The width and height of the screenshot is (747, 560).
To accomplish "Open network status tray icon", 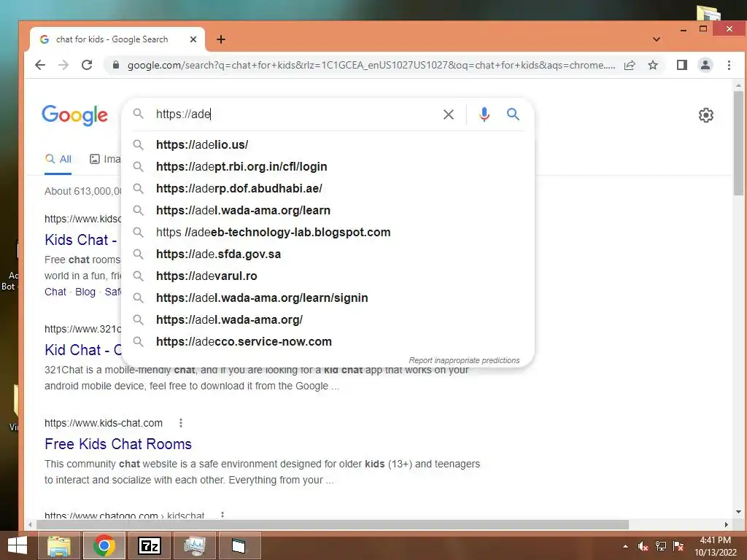I will (x=661, y=546).
